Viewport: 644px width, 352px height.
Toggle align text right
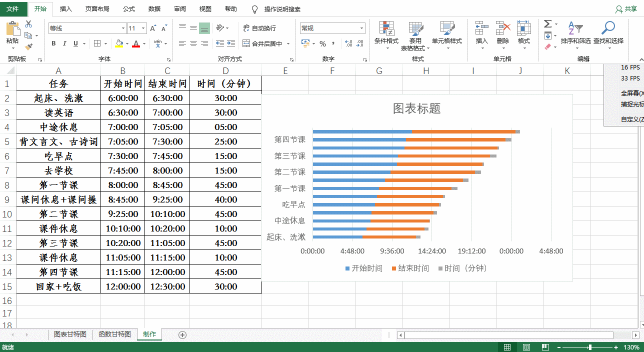(204, 43)
